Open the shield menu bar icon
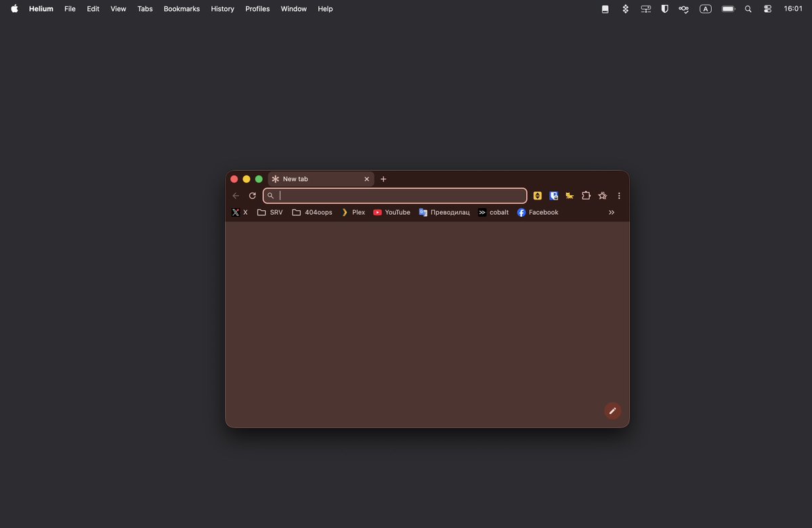The image size is (812, 528). coord(665,9)
